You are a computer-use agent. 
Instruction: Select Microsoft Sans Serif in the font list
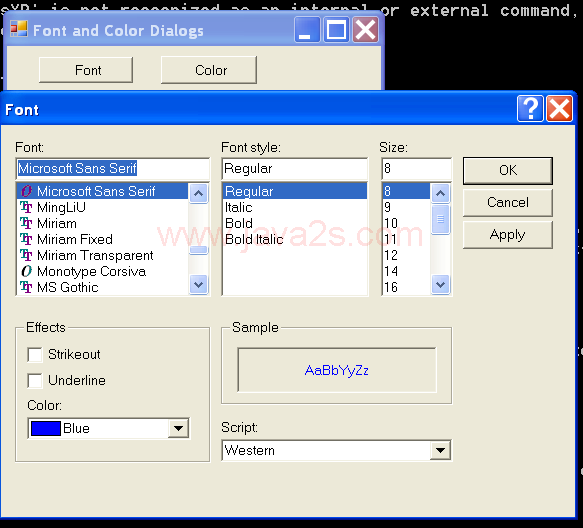pyautogui.click(x=103, y=191)
